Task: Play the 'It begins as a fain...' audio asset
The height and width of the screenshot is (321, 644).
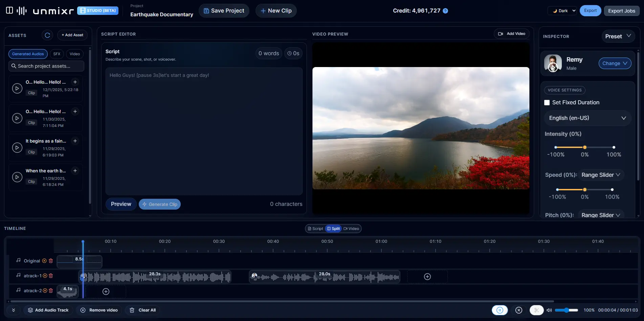Action: (x=17, y=147)
